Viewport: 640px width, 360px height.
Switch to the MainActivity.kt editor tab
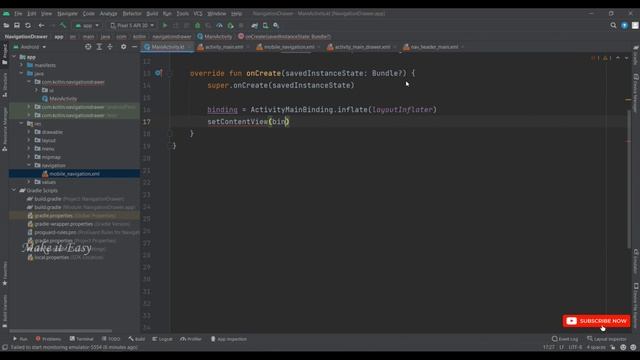[x=168, y=47]
